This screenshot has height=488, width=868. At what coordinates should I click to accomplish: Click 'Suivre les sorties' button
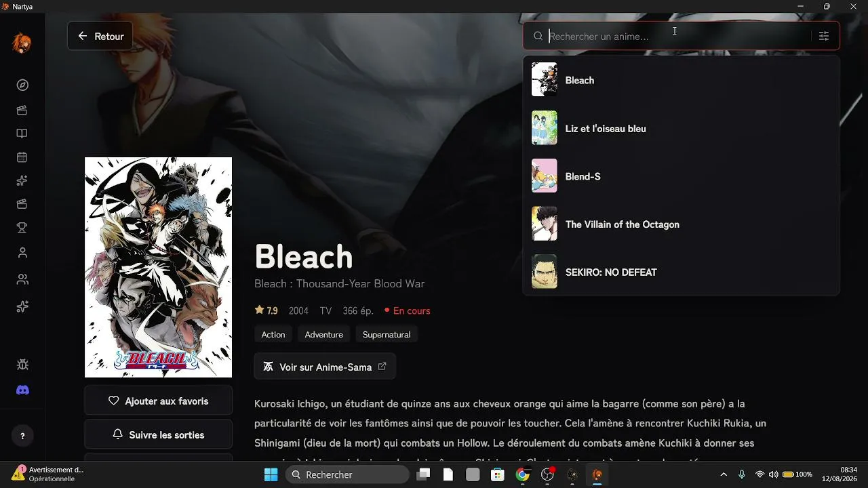pos(158,434)
